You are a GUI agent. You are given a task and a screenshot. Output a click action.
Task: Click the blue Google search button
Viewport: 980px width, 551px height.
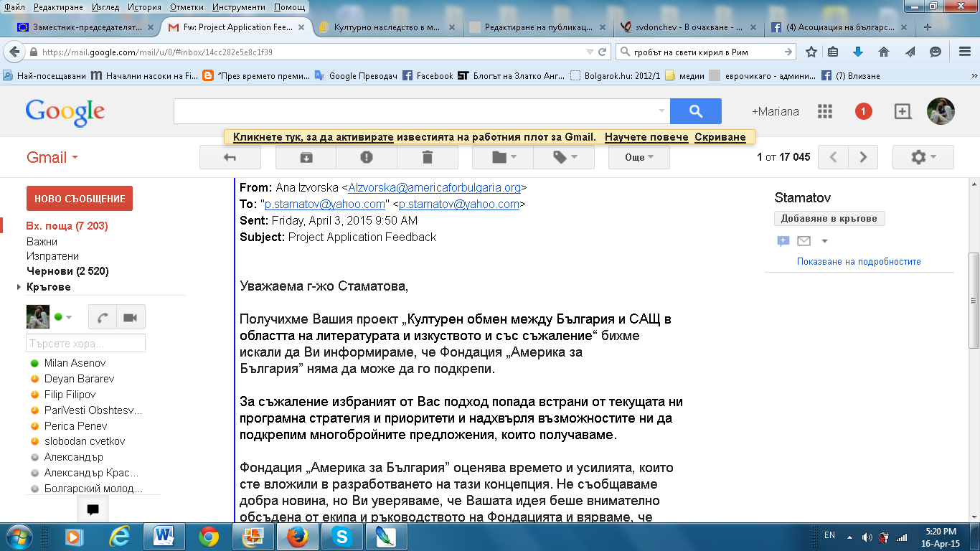click(695, 111)
